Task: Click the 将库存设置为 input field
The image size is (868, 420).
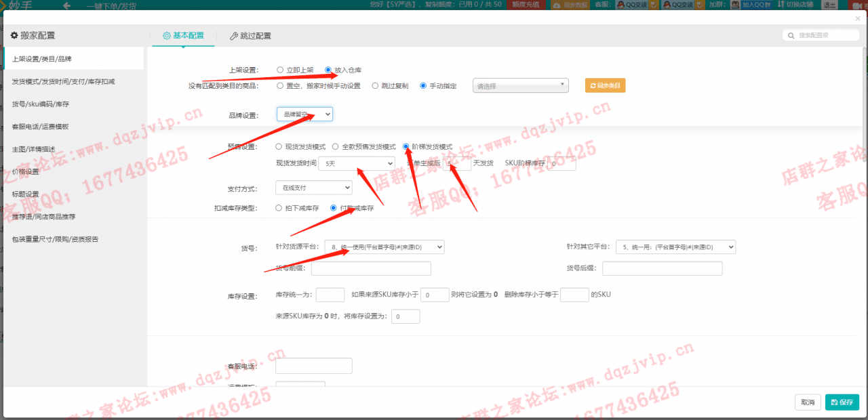Action: (x=406, y=316)
